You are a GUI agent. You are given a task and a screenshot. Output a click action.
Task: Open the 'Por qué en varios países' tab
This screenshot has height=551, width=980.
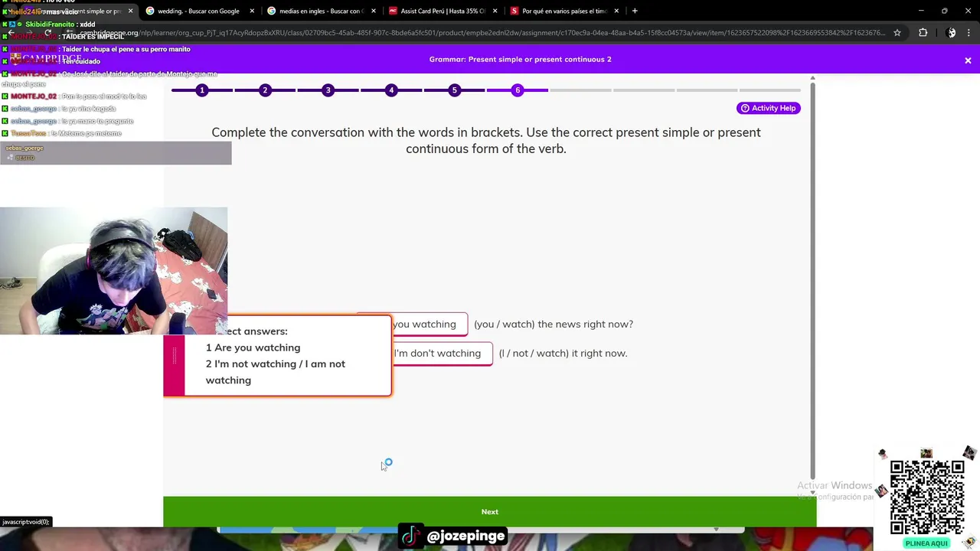[x=565, y=11]
